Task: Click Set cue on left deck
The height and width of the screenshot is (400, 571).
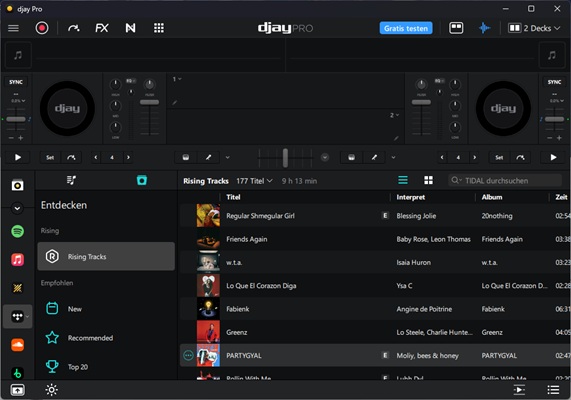Action: [x=50, y=157]
